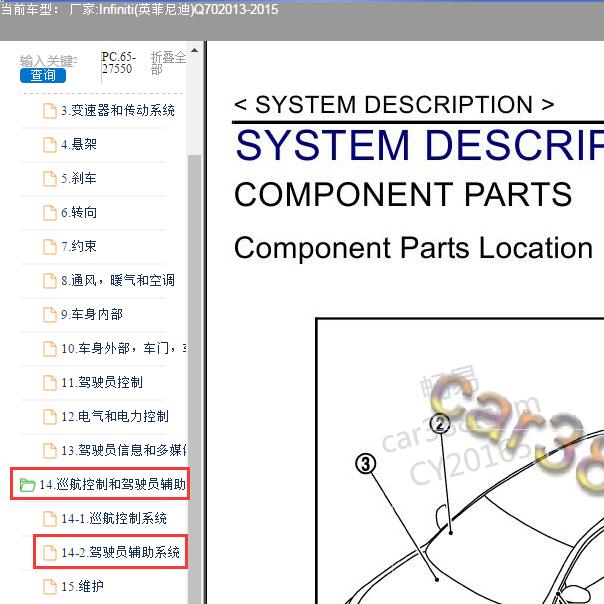
Task: Click the PC.65-27550 label
Action: 118,63
